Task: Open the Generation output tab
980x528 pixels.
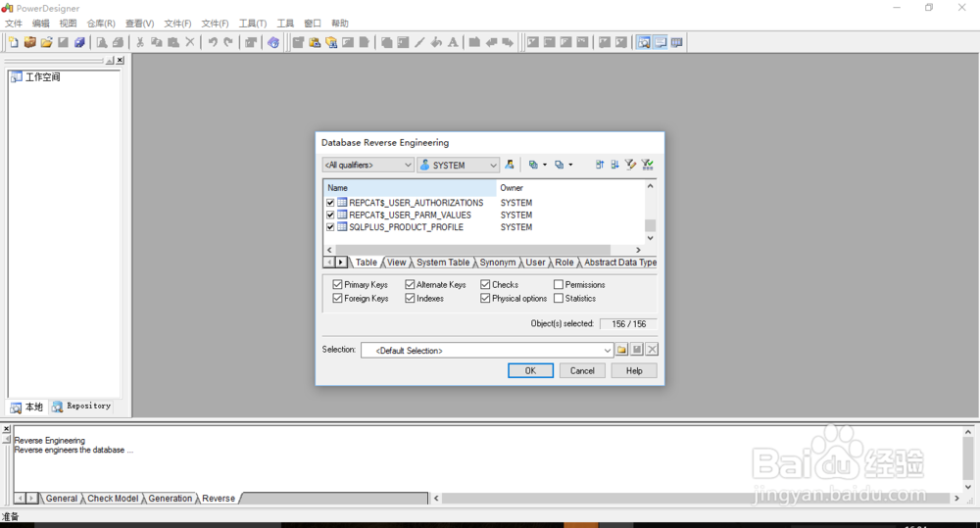Action: pos(170,498)
